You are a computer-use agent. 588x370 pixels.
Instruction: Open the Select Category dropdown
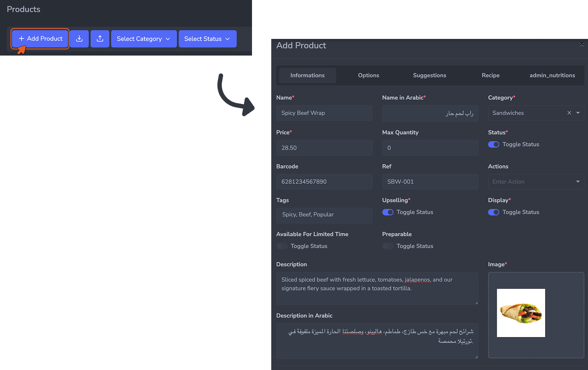[144, 38]
